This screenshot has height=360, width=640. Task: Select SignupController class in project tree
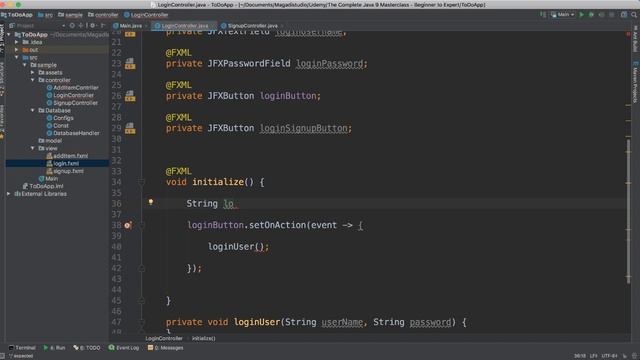72,103
